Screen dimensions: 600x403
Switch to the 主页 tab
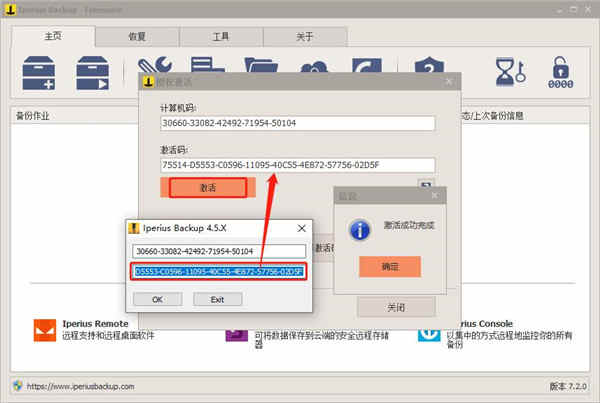(x=53, y=36)
